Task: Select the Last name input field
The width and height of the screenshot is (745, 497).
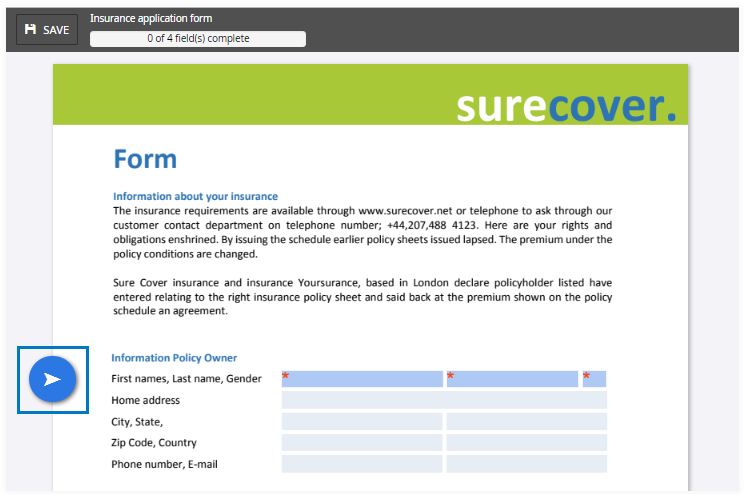Action: [512, 379]
